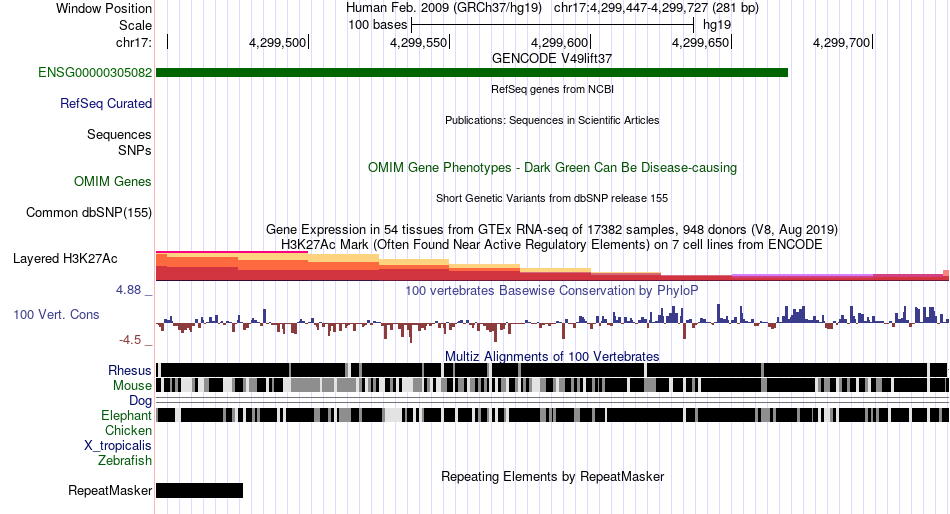Click the chr17: ruler label
This screenshot has height=514, width=950.
click(134, 42)
